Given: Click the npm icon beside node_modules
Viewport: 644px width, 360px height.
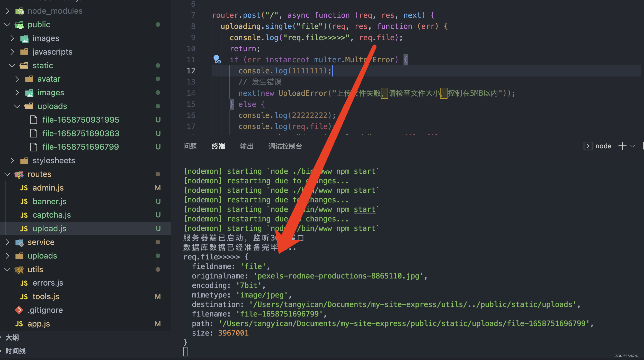Looking at the screenshot, I should coord(20,11).
